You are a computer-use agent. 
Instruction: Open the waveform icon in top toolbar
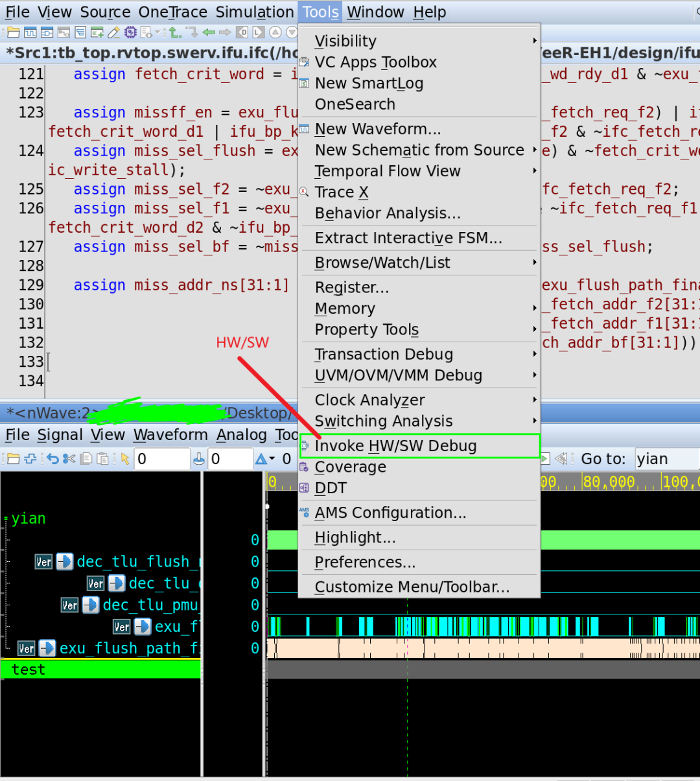(x=30, y=32)
